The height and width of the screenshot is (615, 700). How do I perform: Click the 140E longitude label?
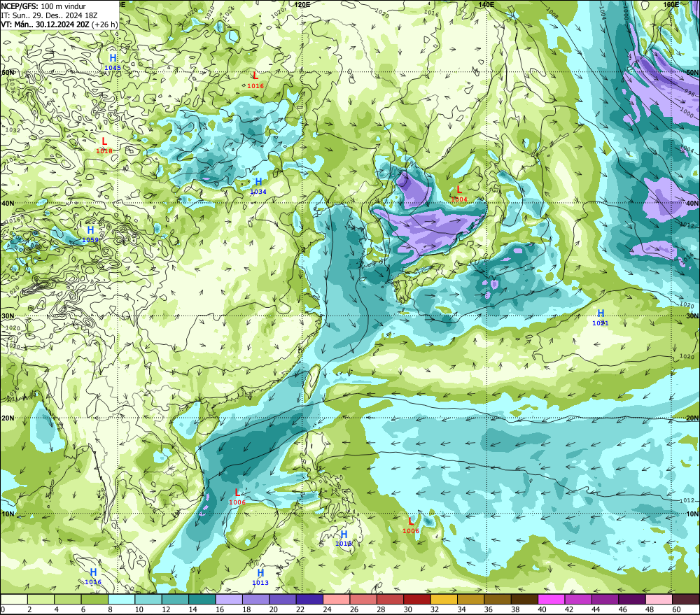coord(486,4)
